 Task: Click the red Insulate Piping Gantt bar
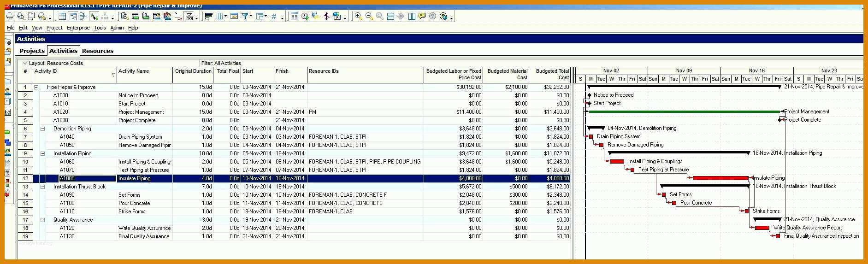coord(720,178)
